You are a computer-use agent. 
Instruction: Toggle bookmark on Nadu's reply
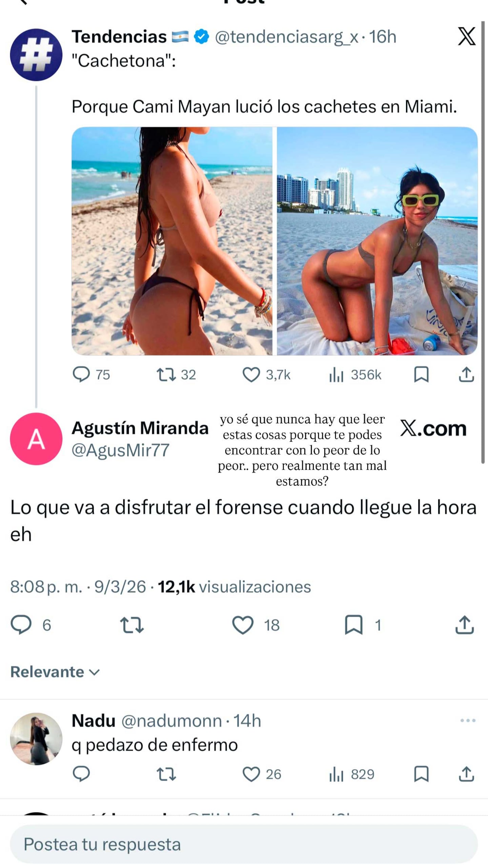[421, 774]
